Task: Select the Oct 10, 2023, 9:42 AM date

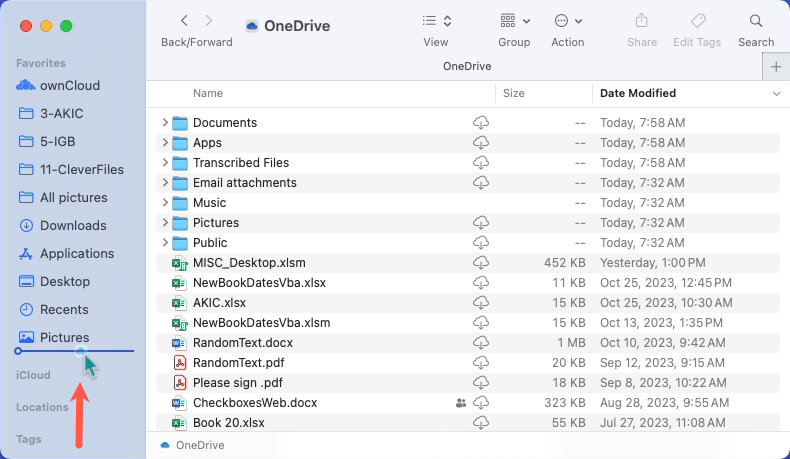Action: (x=663, y=343)
